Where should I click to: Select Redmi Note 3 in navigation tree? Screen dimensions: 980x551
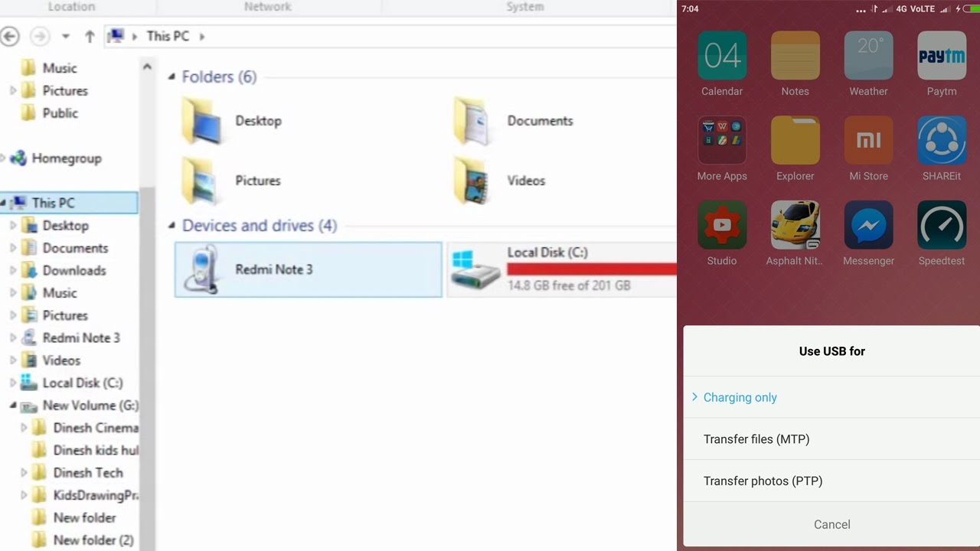(x=81, y=338)
